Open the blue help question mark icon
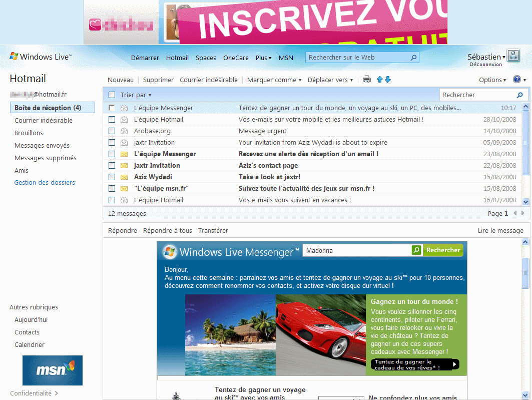This screenshot has width=532, height=400. point(516,79)
